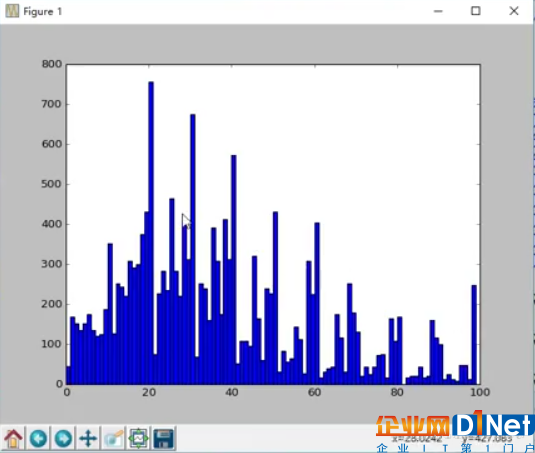Image resolution: width=535 pixels, height=453 pixels.
Task: Activate the Pan axes cross tool
Action: click(88, 438)
